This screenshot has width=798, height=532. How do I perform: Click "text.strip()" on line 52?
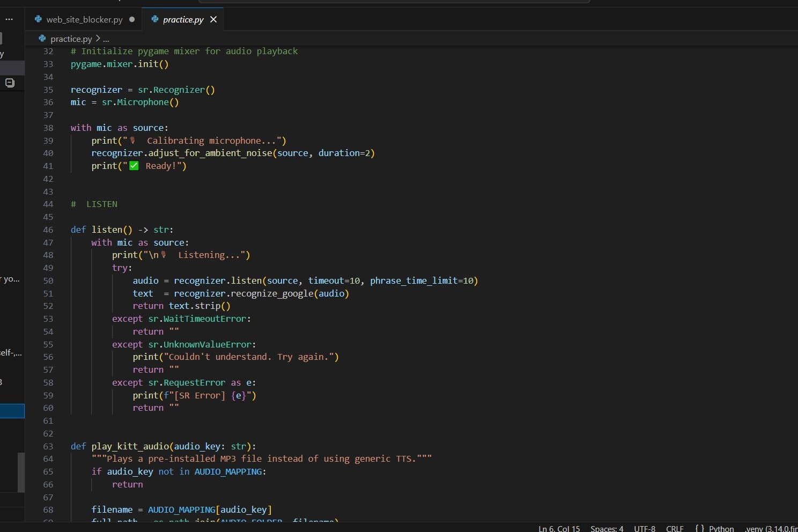(x=199, y=306)
